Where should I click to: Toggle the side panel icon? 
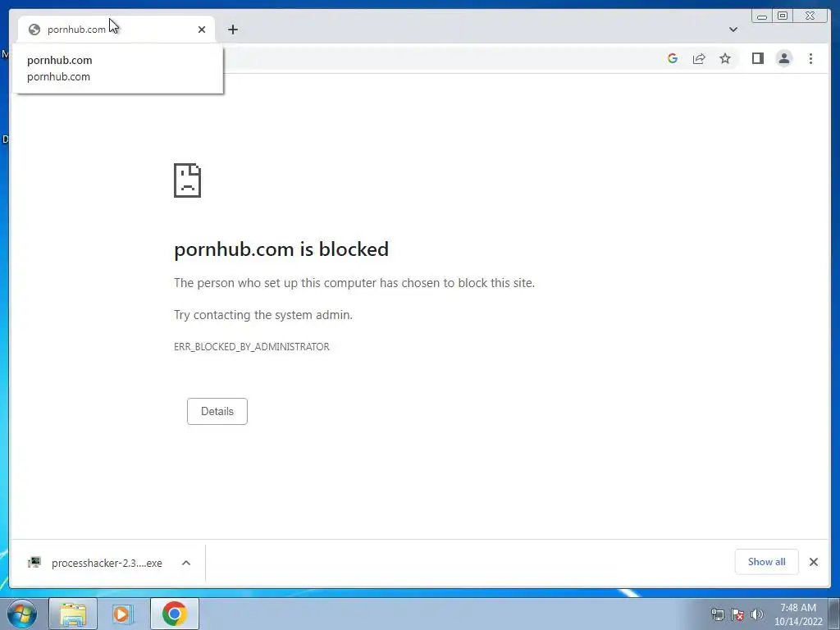pos(757,58)
